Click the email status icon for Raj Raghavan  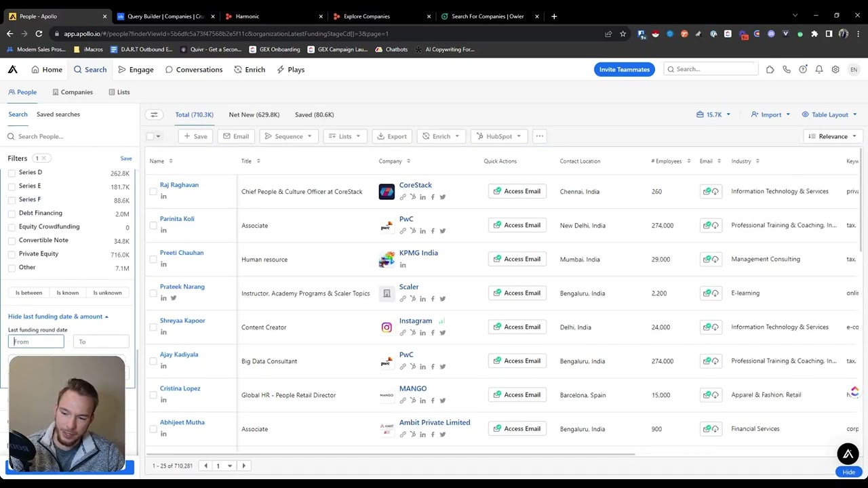tap(711, 191)
